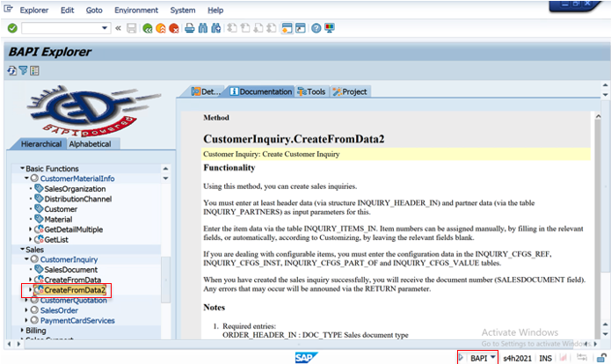Open the filter funnel icon
The width and height of the screenshot is (611, 364).
[x=24, y=70]
